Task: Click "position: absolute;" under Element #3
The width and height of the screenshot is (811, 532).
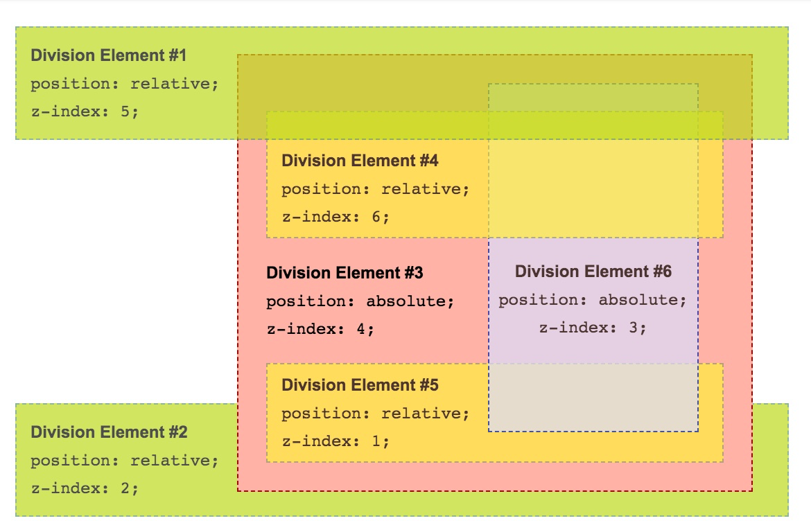Action: tap(360, 301)
